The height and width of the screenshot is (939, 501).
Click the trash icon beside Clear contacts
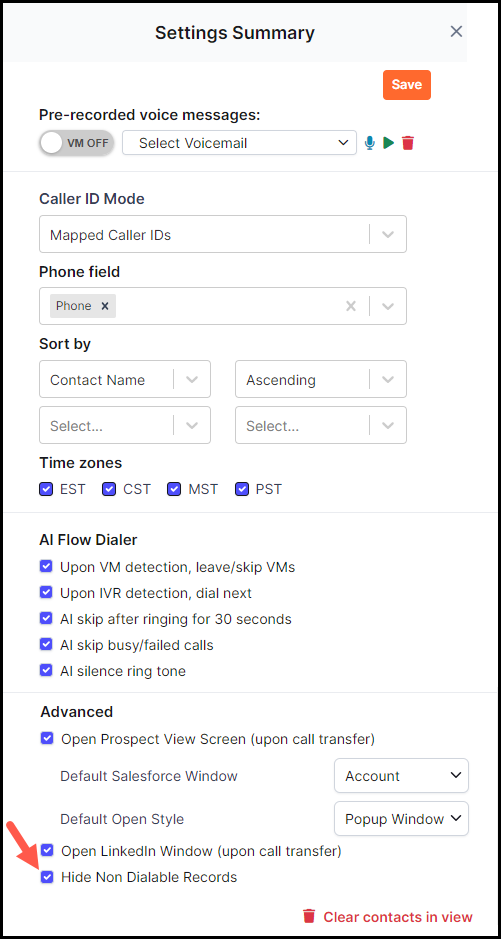point(309,916)
